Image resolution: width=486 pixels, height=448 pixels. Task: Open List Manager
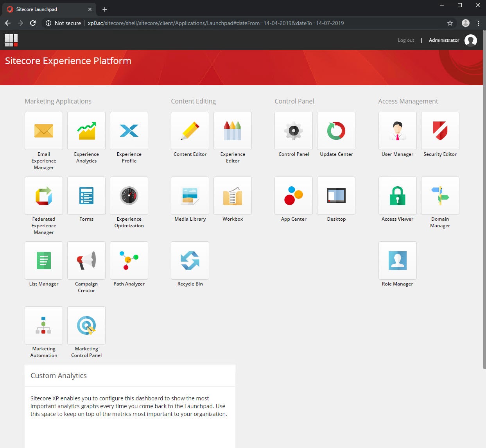(44, 261)
